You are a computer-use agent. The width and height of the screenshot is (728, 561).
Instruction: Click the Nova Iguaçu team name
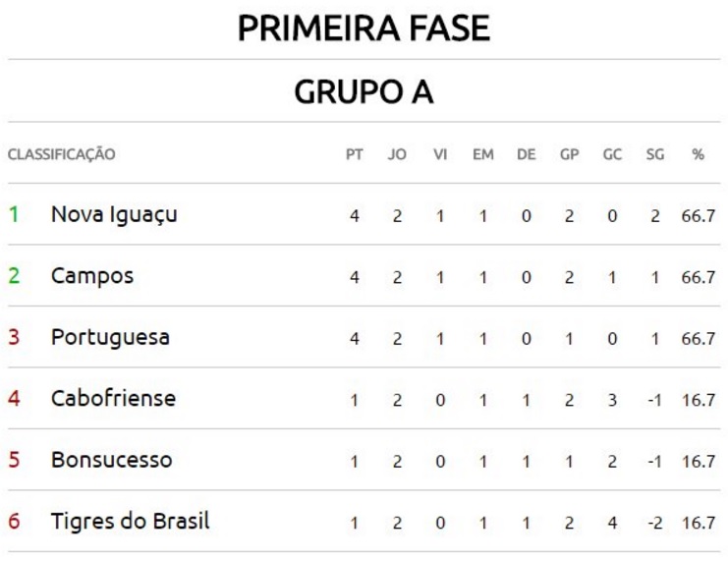(x=114, y=214)
